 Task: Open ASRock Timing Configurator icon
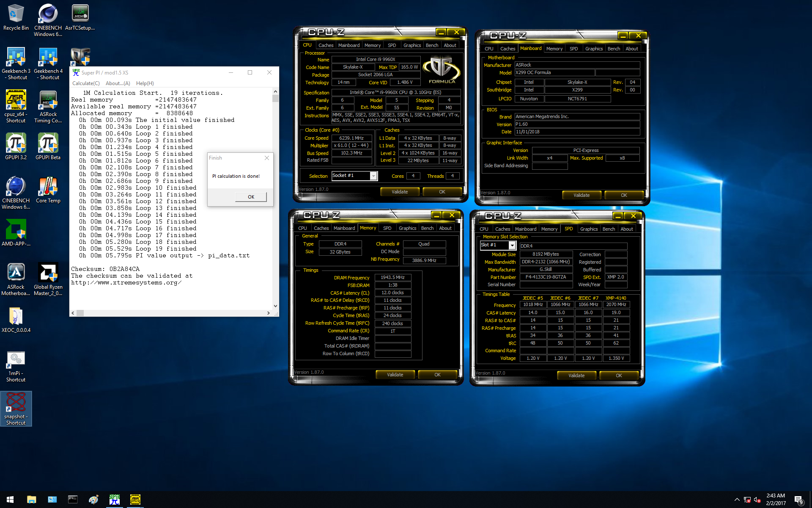[x=48, y=107]
